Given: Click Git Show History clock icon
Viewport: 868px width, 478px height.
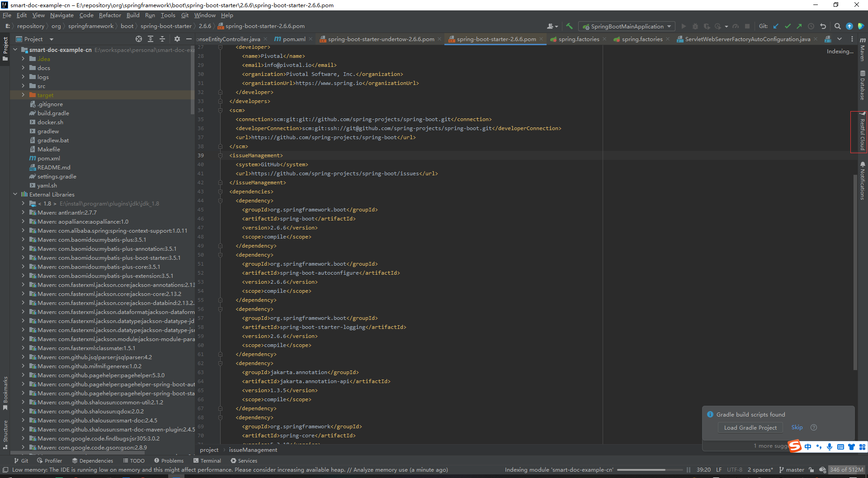Looking at the screenshot, I should click(x=811, y=26).
